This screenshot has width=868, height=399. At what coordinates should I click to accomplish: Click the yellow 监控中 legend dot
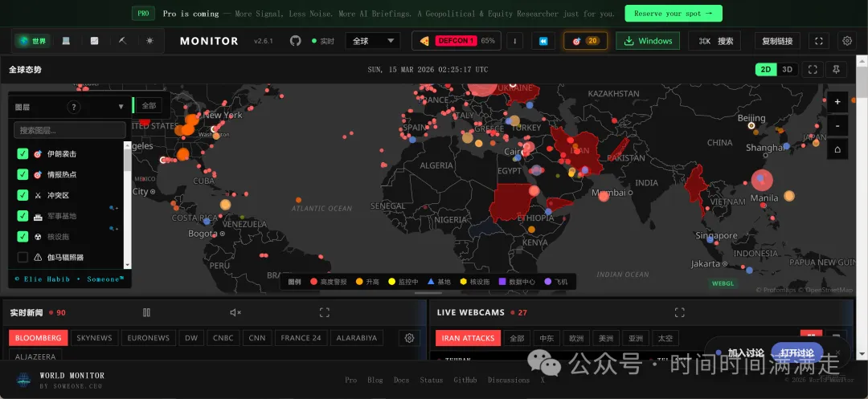pos(392,281)
